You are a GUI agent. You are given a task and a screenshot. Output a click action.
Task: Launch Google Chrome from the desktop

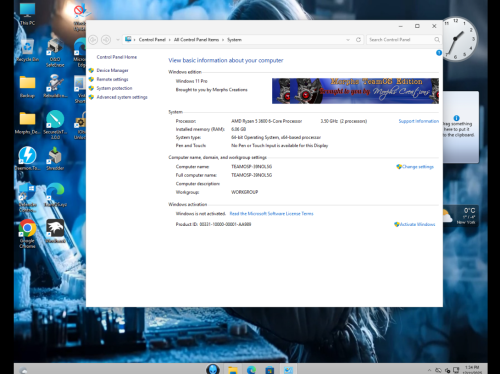(x=27, y=234)
